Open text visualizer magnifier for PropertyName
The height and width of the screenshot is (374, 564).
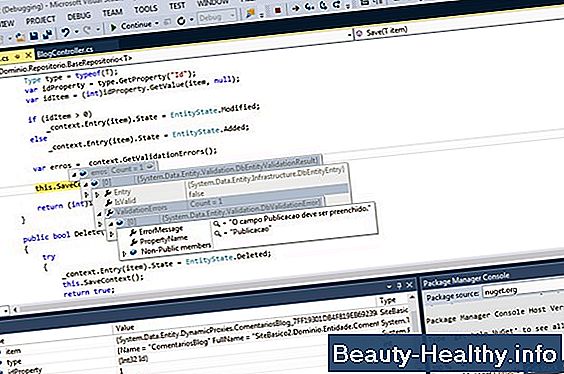(x=218, y=234)
